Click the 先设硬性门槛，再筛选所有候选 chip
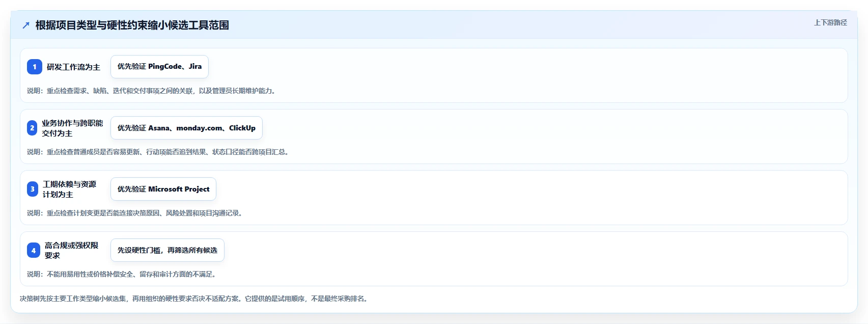868x324 pixels. (167, 250)
